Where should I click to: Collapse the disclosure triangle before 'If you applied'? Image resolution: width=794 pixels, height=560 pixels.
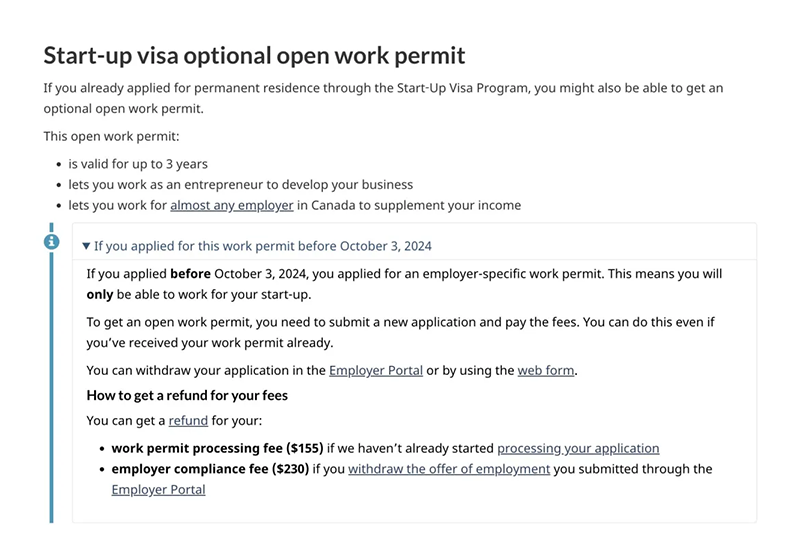point(86,246)
